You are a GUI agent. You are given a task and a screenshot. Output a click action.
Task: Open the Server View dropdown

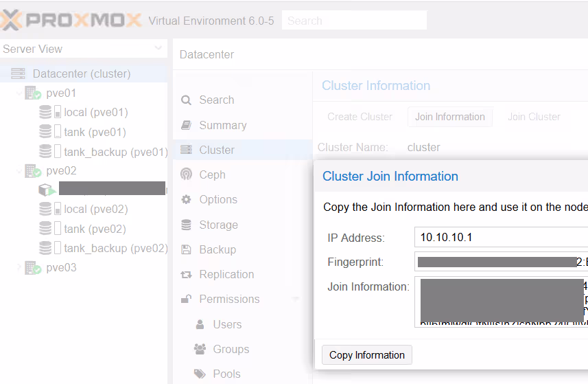tap(158, 49)
